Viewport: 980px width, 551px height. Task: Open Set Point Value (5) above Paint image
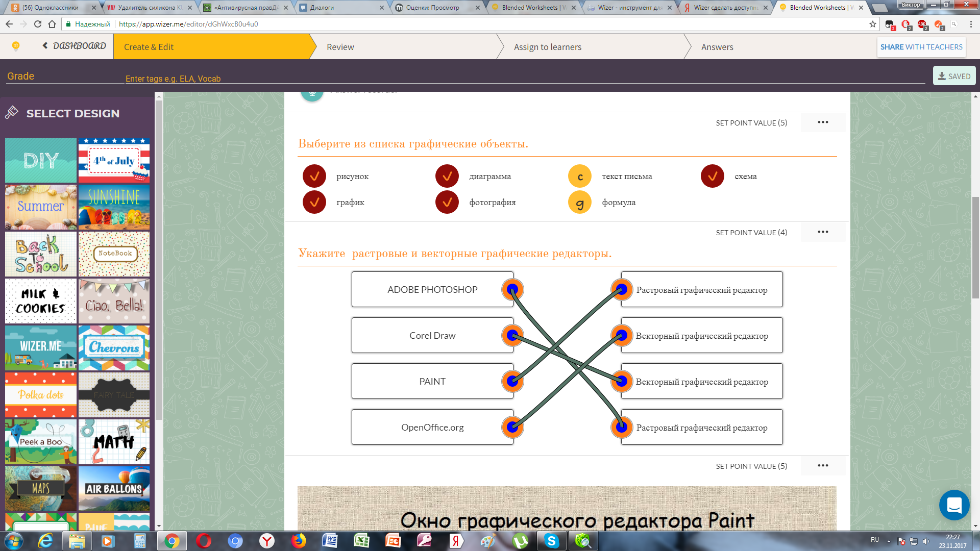[751, 466]
